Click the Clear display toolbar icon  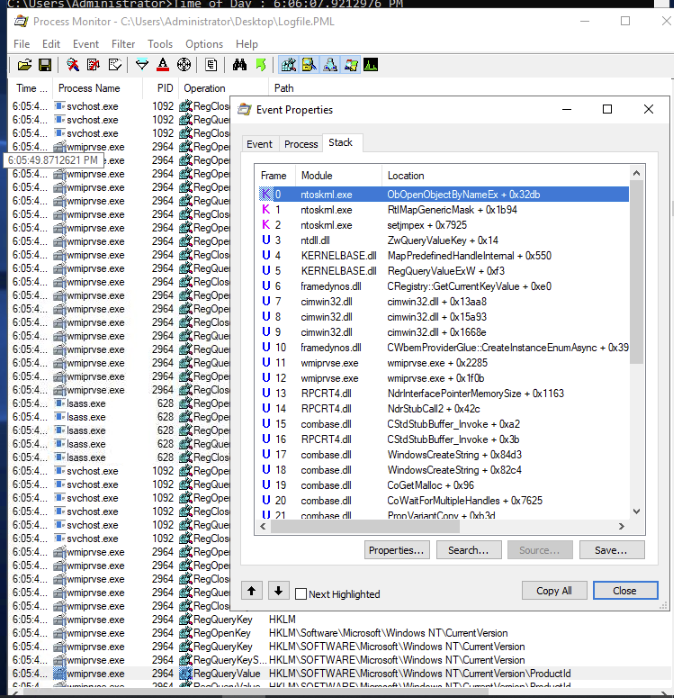point(115,65)
